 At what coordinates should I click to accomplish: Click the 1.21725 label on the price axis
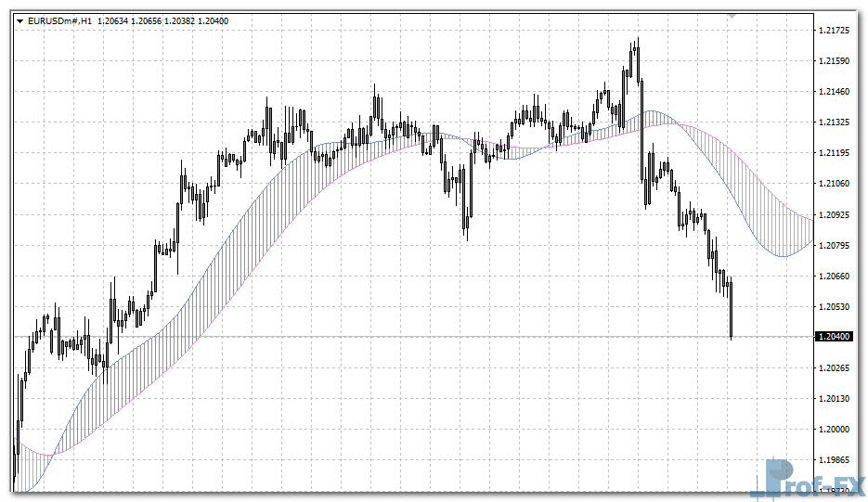coord(837,31)
